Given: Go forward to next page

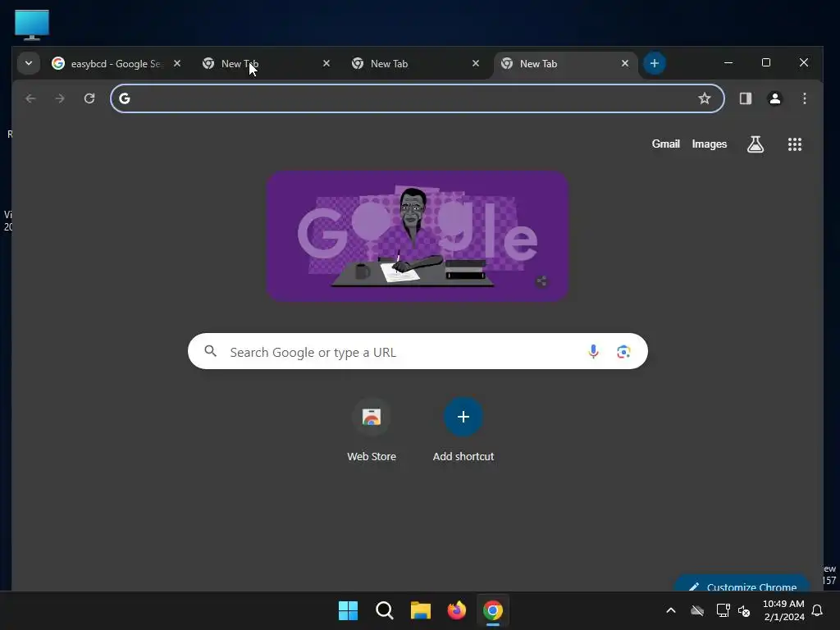Looking at the screenshot, I should [x=60, y=98].
